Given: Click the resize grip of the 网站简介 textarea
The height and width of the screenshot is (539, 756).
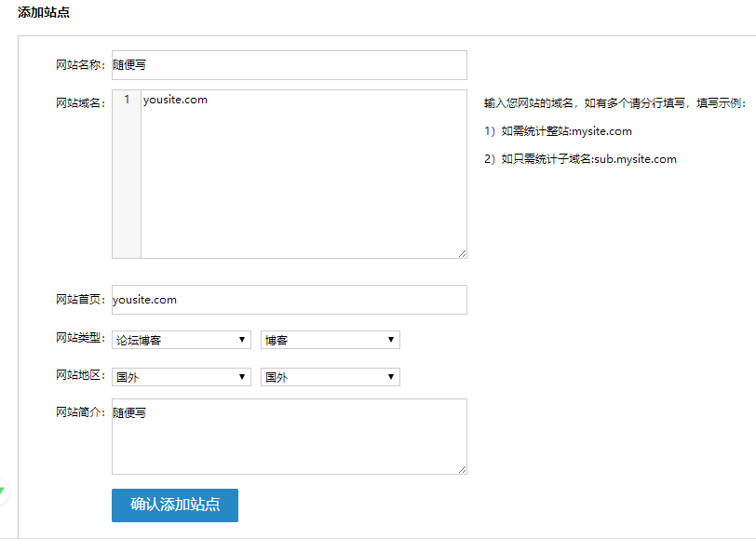Looking at the screenshot, I should 463,468.
